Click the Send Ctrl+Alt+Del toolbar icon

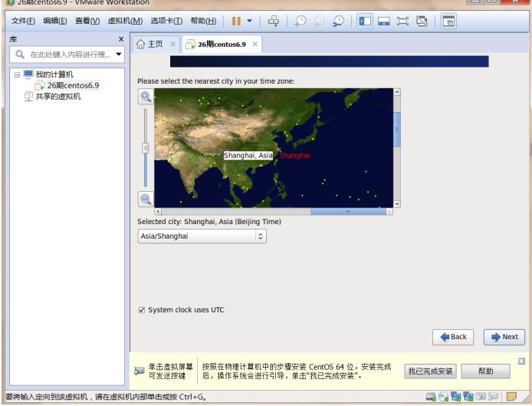click(274, 21)
